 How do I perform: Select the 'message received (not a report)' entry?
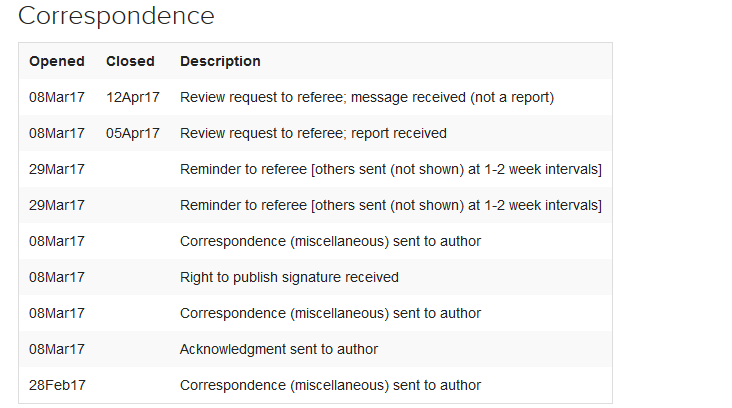(366, 97)
